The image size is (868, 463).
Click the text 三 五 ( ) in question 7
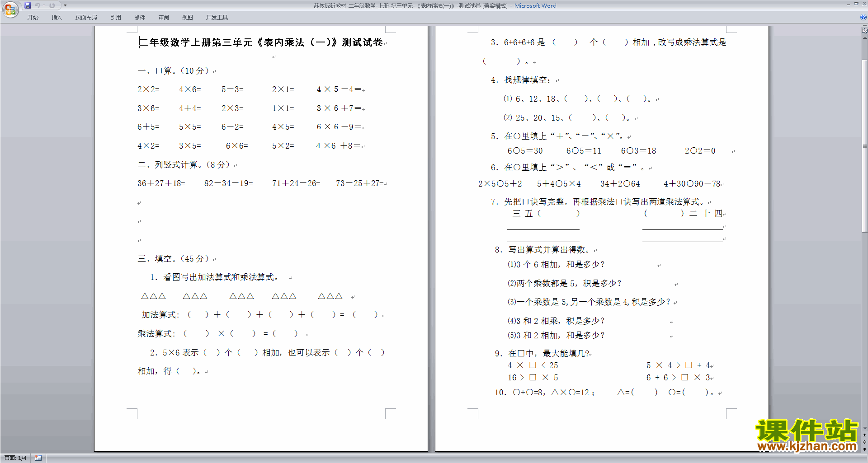pos(546,214)
